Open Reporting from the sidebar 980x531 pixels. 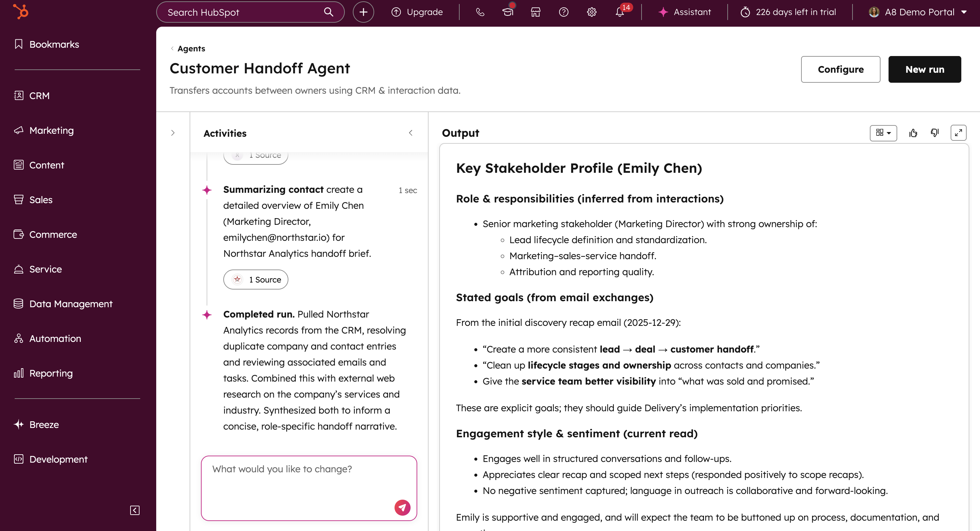(51, 373)
